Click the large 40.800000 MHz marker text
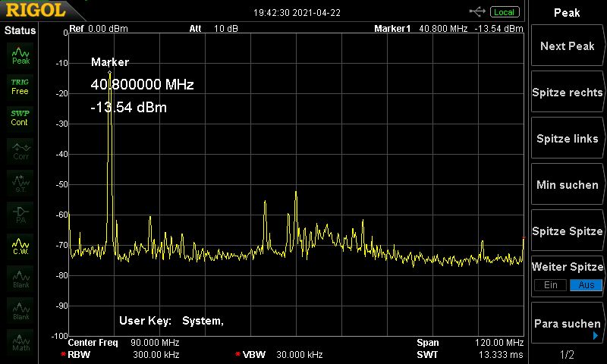Screen dimensions: 607x364 tap(142, 84)
